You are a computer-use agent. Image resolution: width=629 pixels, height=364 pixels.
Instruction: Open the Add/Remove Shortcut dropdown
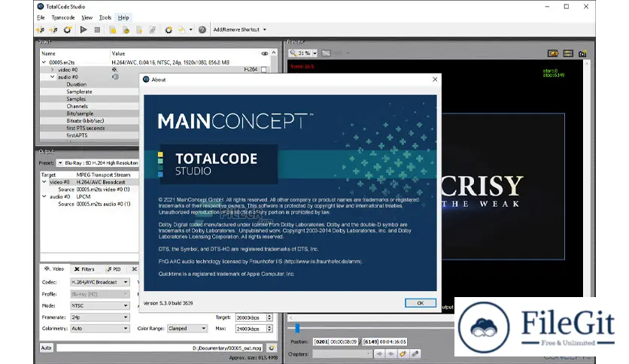240,29
